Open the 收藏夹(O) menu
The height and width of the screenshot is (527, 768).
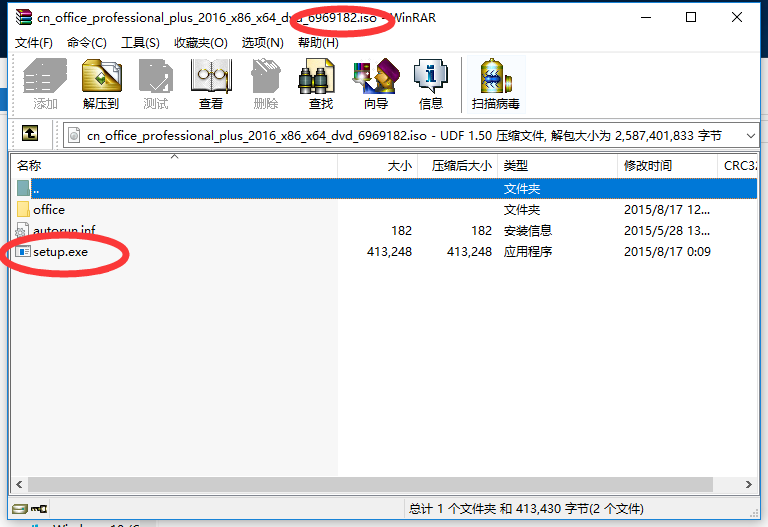tap(200, 42)
